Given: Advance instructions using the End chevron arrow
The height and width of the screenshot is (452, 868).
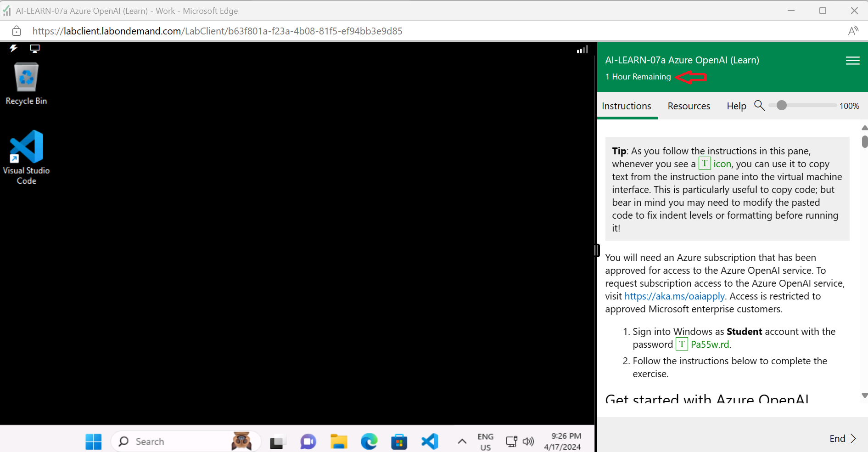Looking at the screenshot, I should point(853,438).
